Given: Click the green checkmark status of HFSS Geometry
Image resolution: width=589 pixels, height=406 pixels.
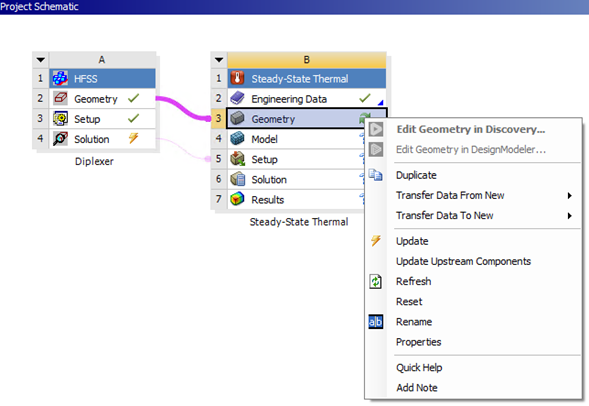Looking at the screenshot, I should [x=133, y=98].
